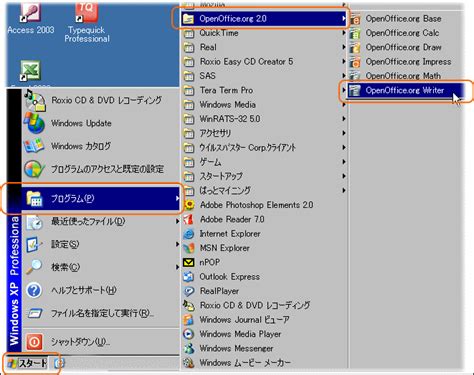Click the OpenOffice.org 2.0 folder icon

189,19
